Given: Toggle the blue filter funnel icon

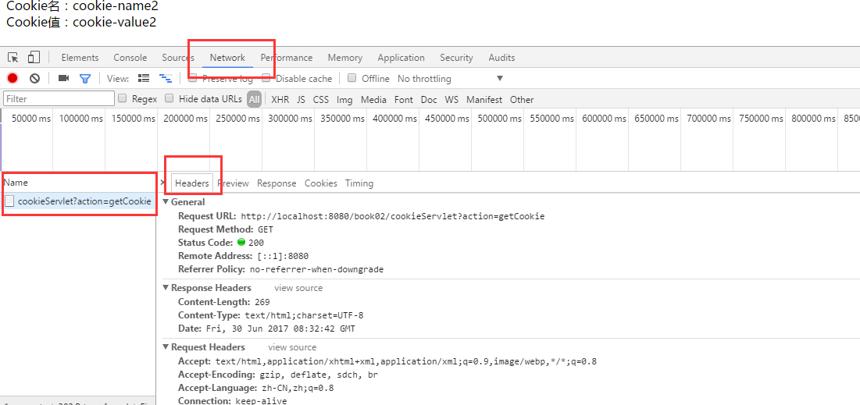Looking at the screenshot, I should click(85, 78).
